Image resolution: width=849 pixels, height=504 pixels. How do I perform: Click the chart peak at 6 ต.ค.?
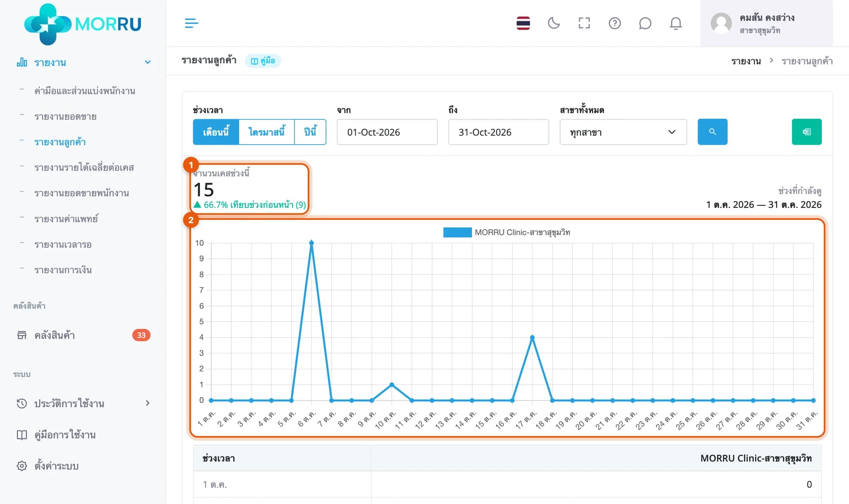click(x=312, y=243)
